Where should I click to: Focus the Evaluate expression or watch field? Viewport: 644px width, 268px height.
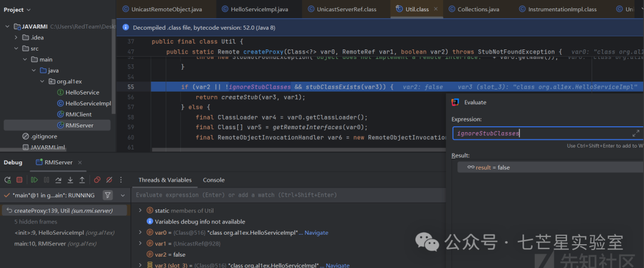coord(287,195)
